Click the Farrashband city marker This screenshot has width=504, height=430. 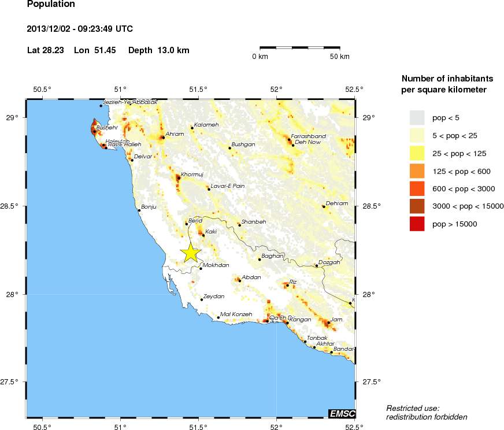tap(289, 140)
